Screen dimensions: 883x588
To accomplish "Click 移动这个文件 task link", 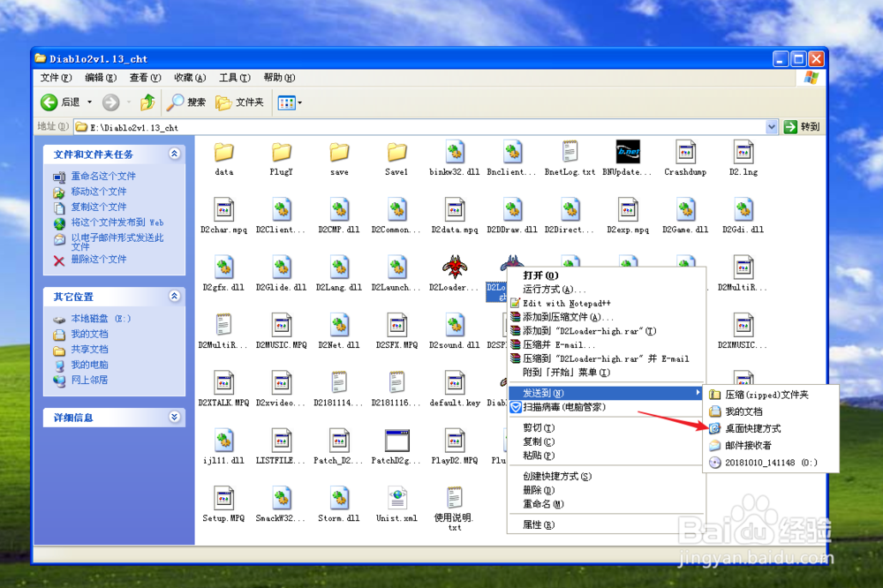I will pos(99,192).
